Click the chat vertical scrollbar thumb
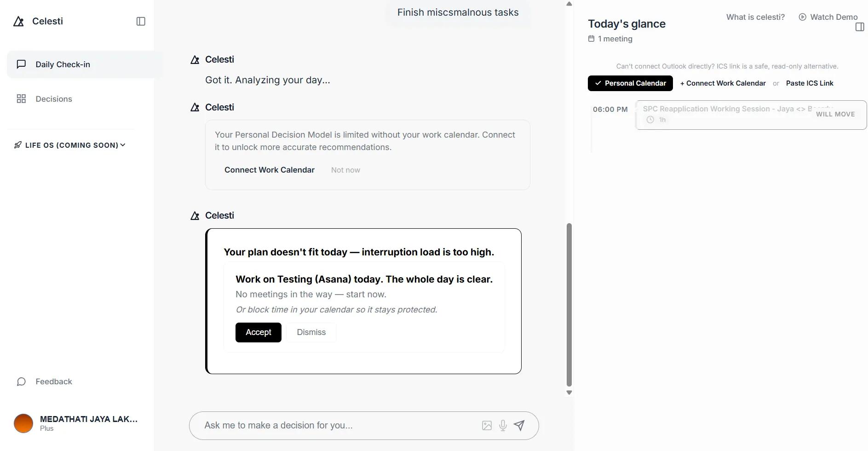 pos(569,305)
